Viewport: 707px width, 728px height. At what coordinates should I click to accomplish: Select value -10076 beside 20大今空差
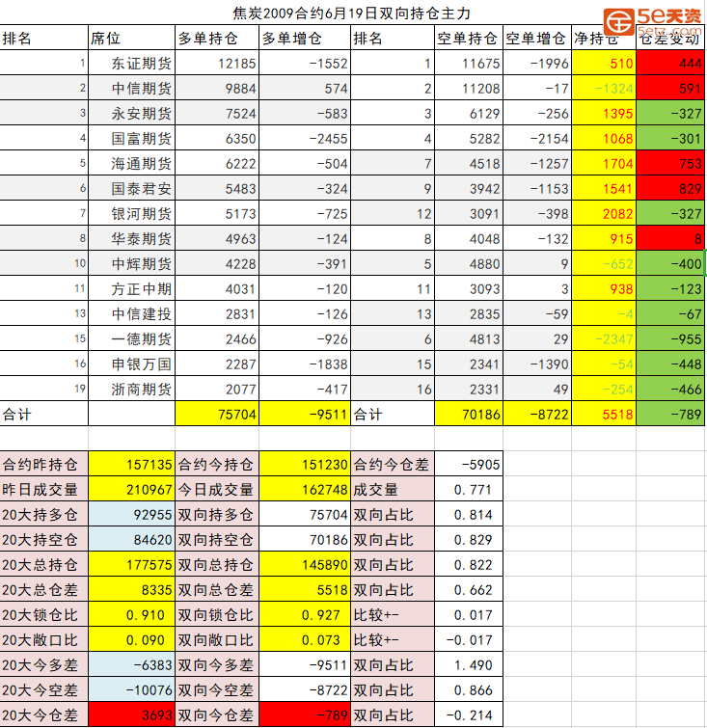point(131,689)
